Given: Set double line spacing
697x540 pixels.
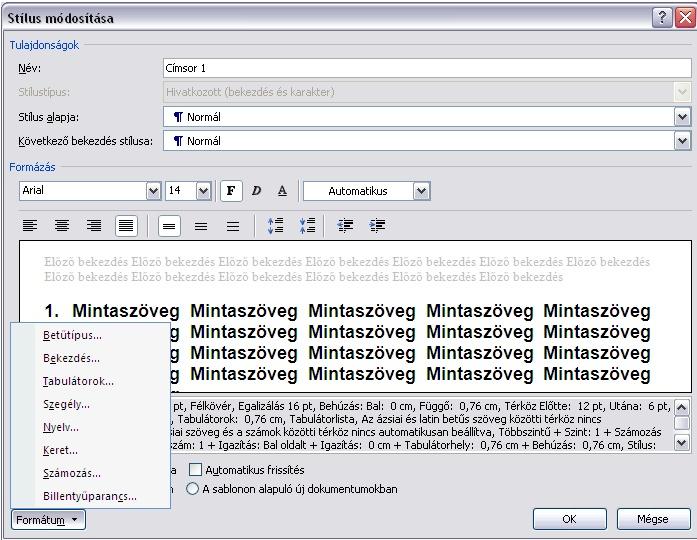Looking at the screenshot, I should [233, 226].
